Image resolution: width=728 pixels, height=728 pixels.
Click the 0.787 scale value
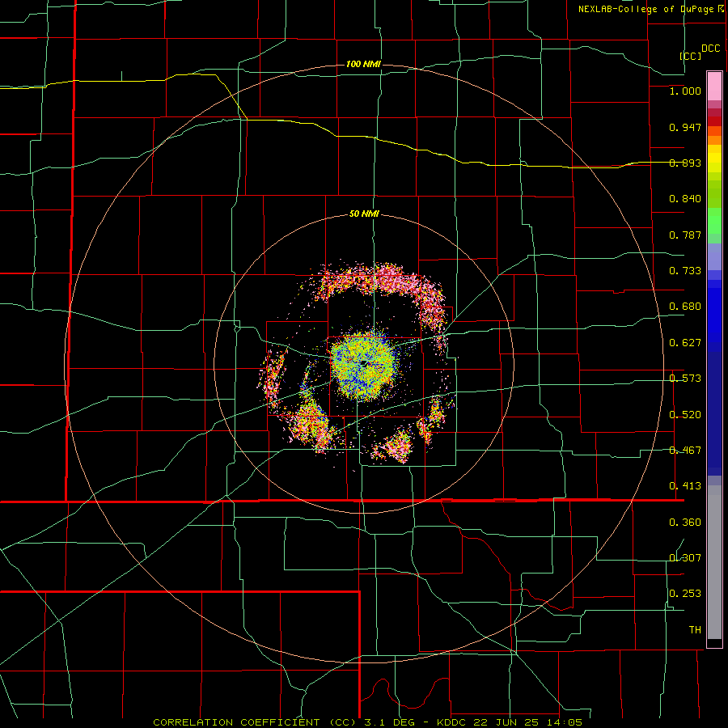click(685, 235)
